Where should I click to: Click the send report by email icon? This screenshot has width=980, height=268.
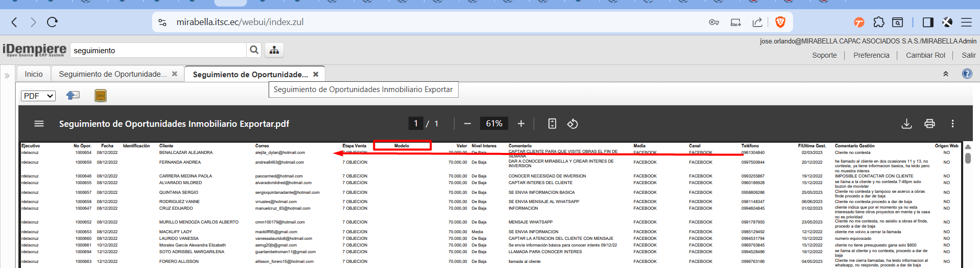pyautogui.click(x=73, y=96)
